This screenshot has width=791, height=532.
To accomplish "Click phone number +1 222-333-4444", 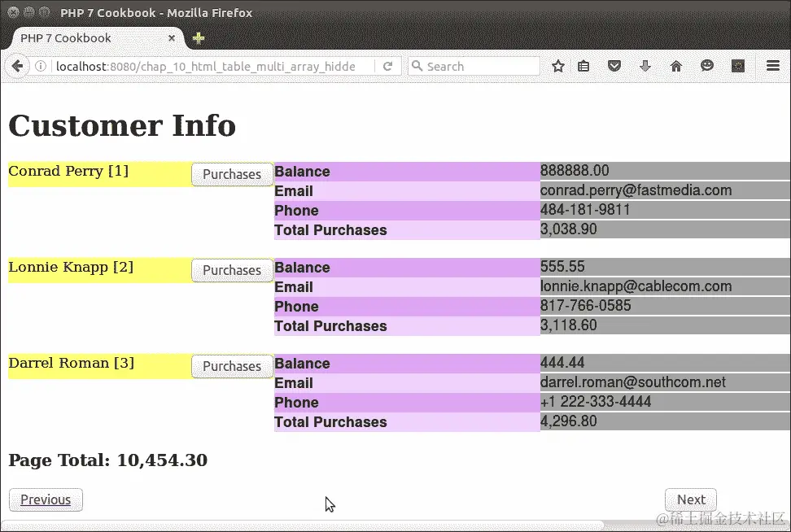I will pos(596,401).
